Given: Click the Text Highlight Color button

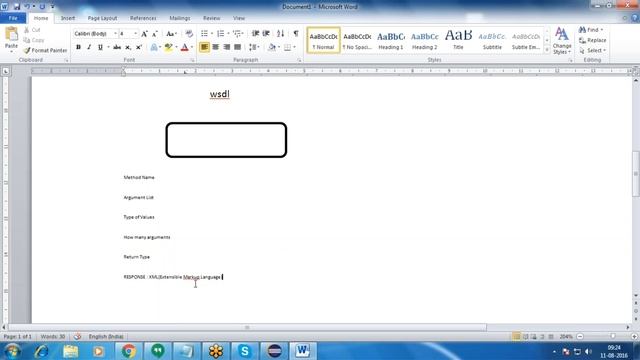Looking at the screenshot, I should pyautogui.click(x=168, y=47).
